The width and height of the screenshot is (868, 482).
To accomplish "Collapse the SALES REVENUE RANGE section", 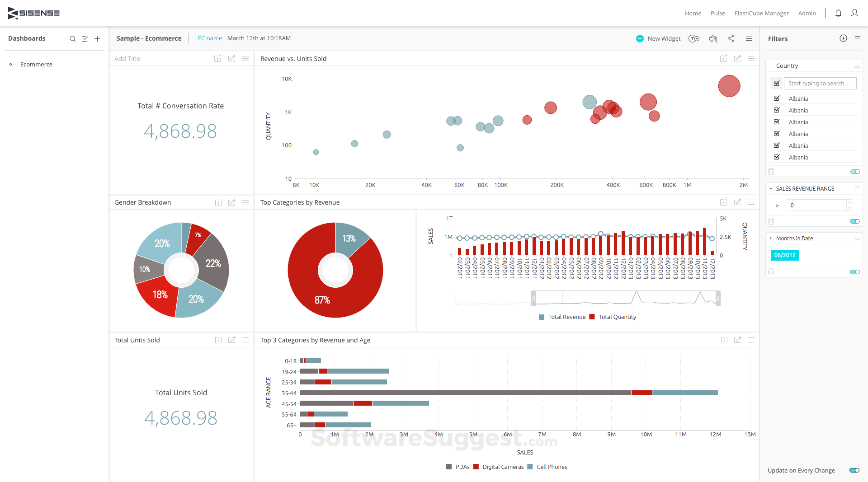I will (x=771, y=188).
